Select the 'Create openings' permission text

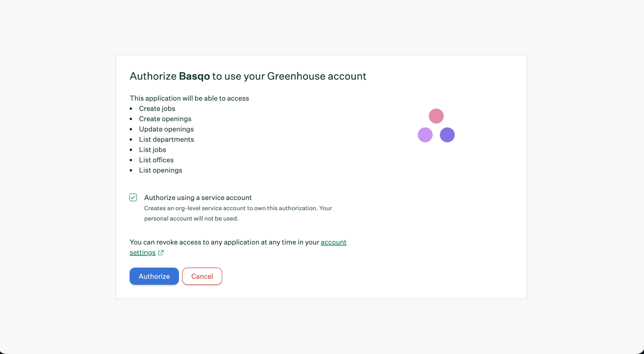[165, 119]
